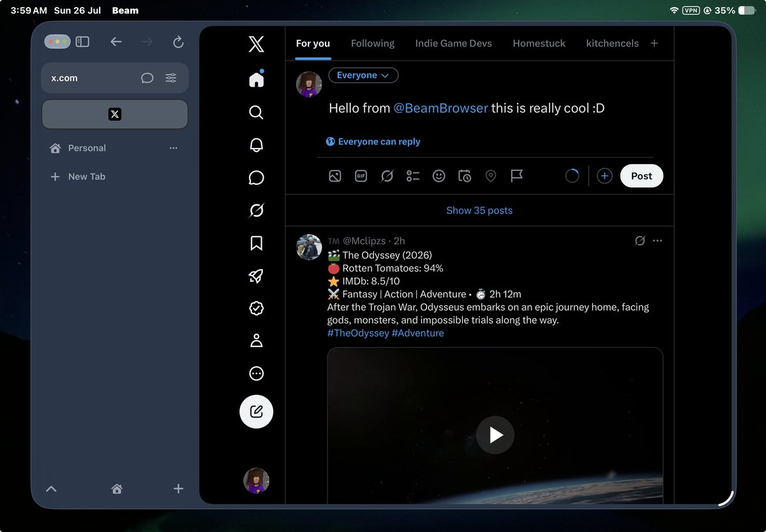Open the Mclipzs post avatar

tap(309, 247)
